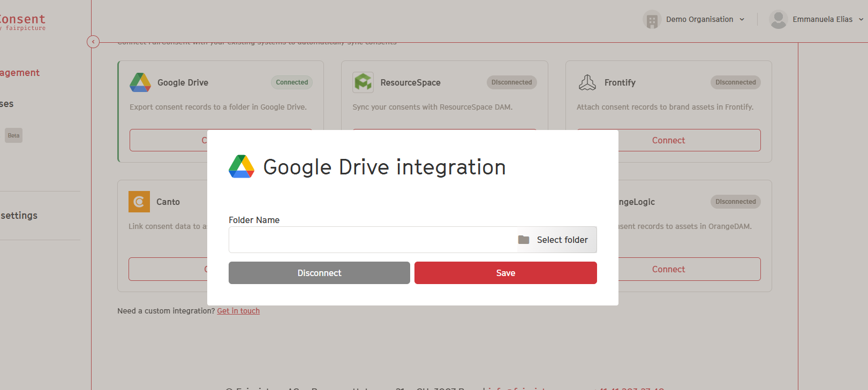This screenshot has width=868, height=390.
Task: Click the Need a custom integration text
Action: coord(166,311)
